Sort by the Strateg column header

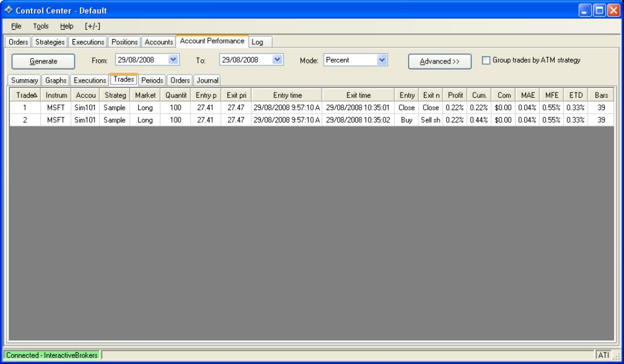[x=115, y=96]
